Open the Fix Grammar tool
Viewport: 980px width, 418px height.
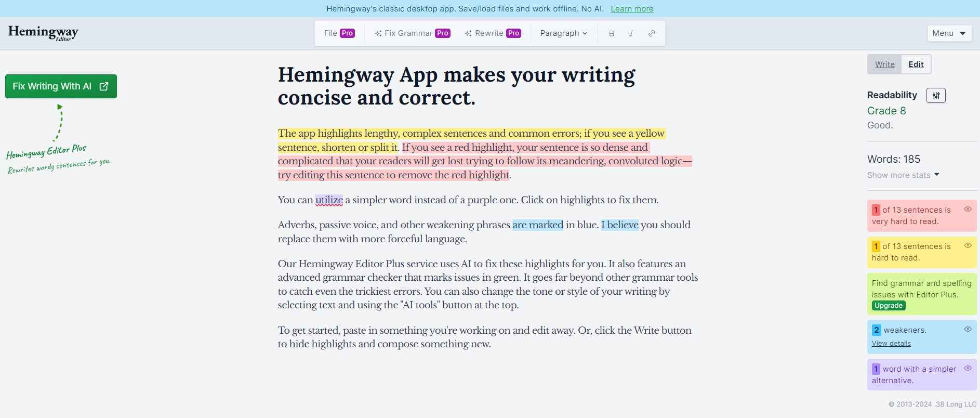click(x=412, y=33)
